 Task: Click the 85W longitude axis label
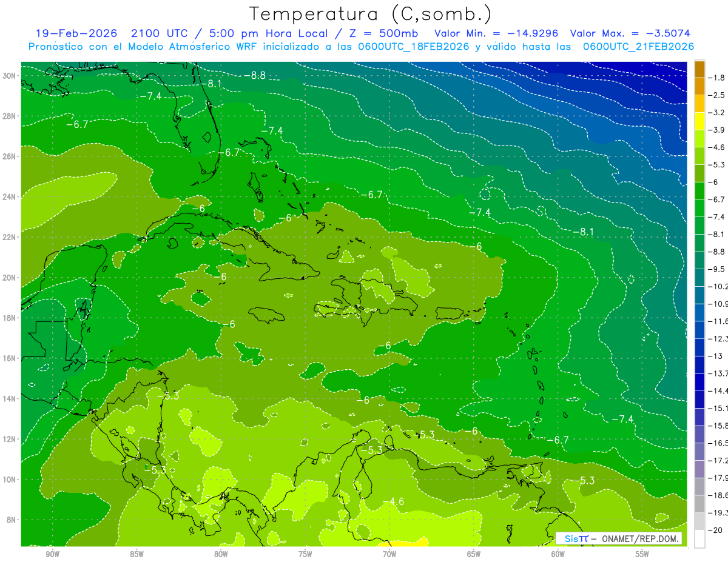pos(136,554)
